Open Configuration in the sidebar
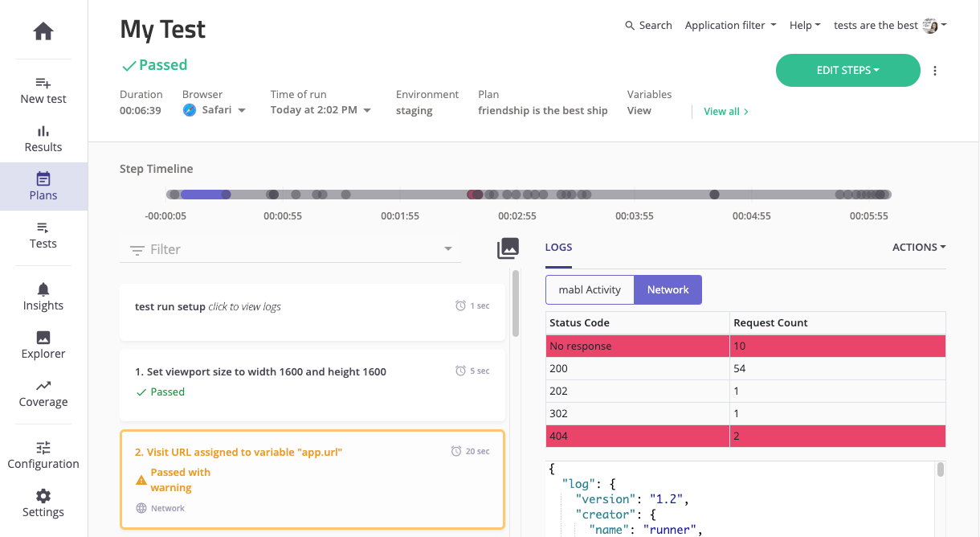980x537 pixels. (43, 455)
